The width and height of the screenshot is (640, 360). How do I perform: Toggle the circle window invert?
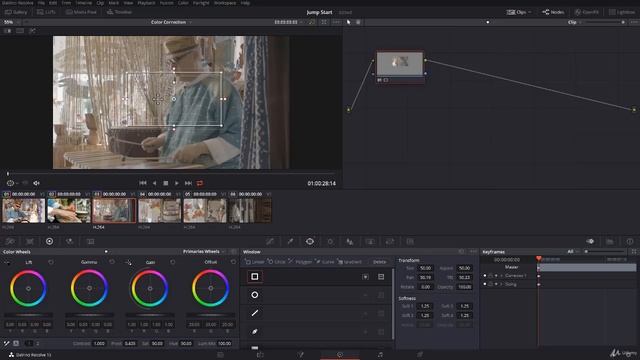click(365, 295)
